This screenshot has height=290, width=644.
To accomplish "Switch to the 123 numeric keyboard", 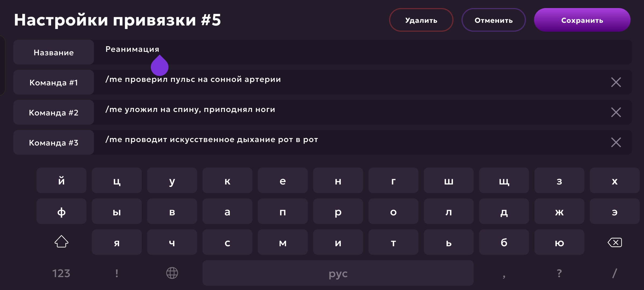I will tap(61, 273).
